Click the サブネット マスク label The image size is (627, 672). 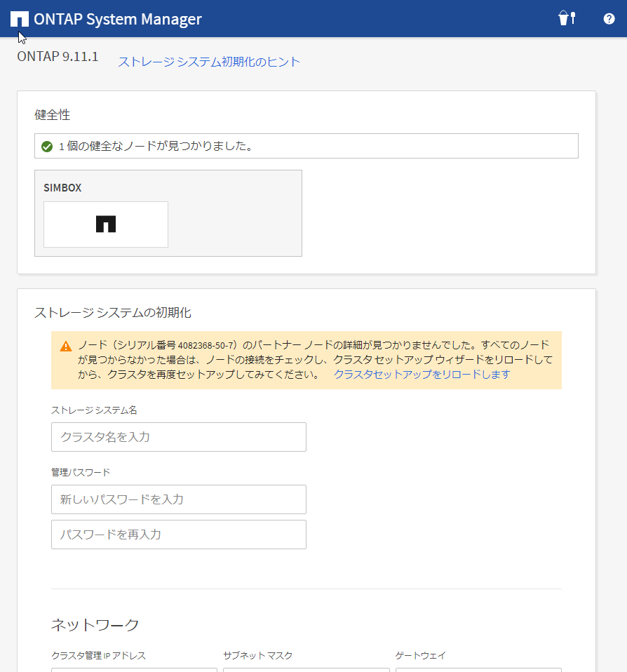[x=258, y=655]
